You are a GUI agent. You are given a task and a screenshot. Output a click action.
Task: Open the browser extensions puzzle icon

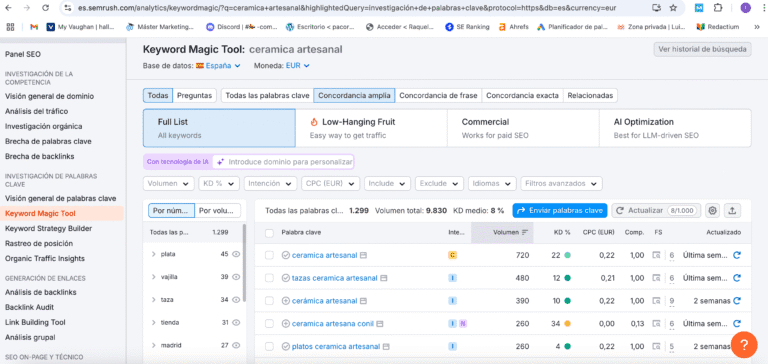(718, 8)
